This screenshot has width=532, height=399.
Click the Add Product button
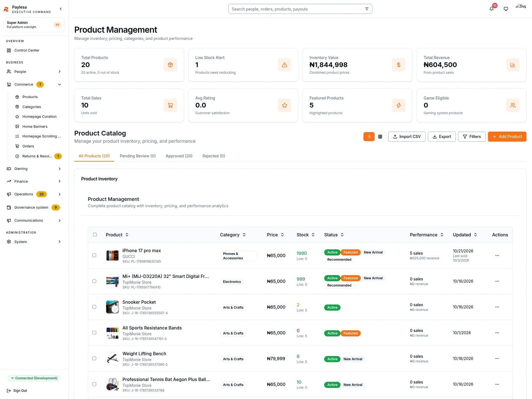507,137
